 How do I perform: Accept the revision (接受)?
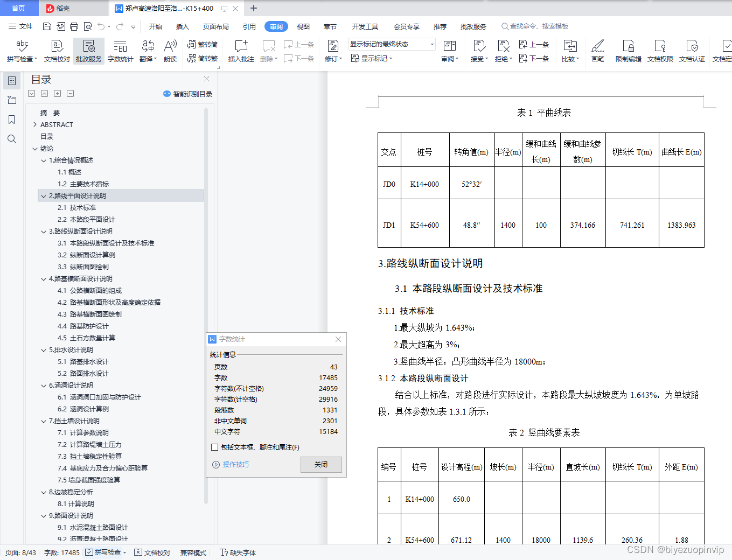(479, 51)
